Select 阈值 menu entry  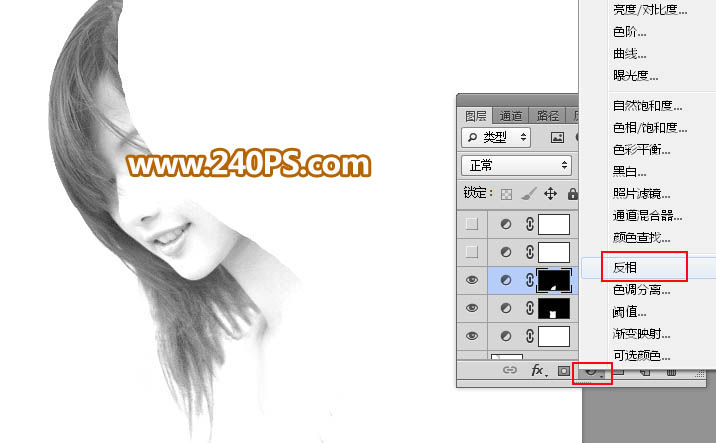[x=630, y=312]
